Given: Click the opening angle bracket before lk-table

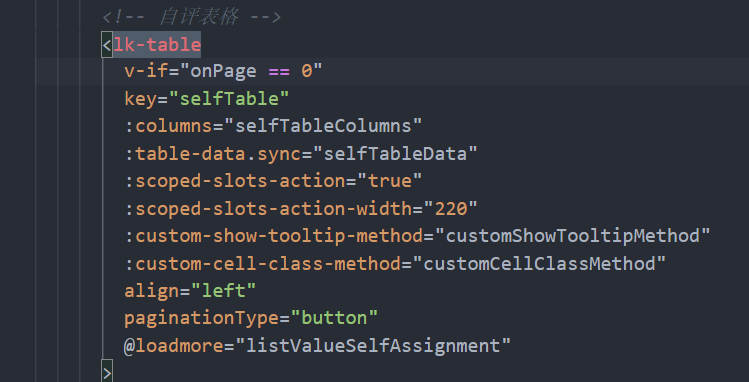Looking at the screenshot, I should tap(107, 45).
